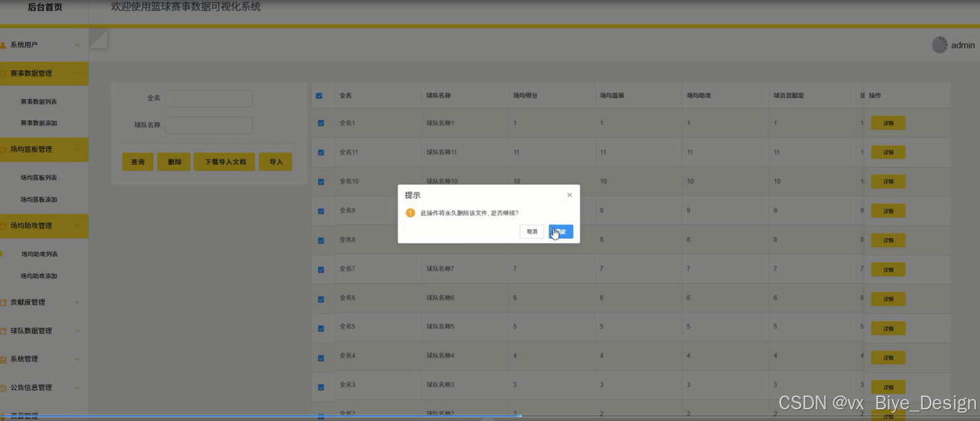This screenshot has height=421, width=980.
Task: Uncheck the checkbox for row 全名10
Action: click(320, 181)
